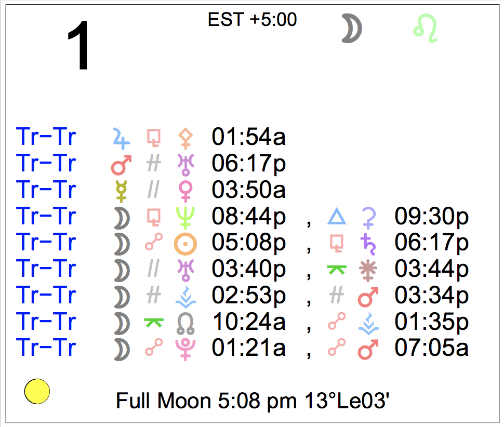Click the yellow Full Moon circle

click(37, 391)
